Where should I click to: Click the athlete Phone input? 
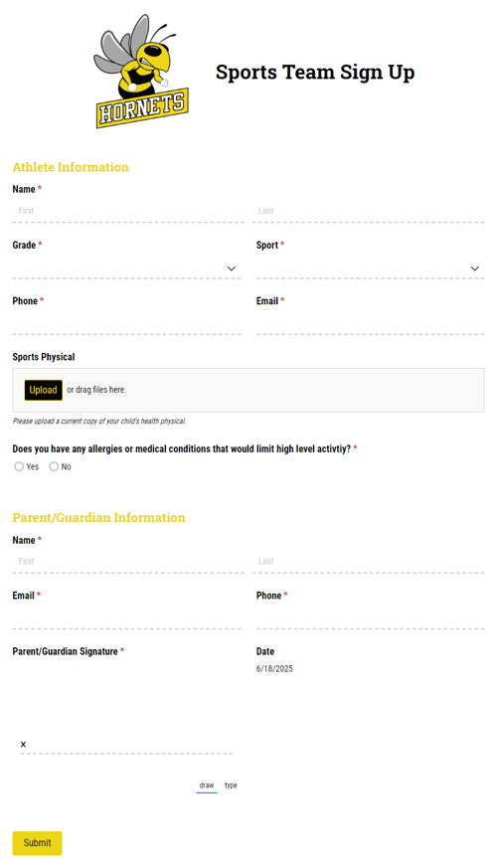pos(127,323)
